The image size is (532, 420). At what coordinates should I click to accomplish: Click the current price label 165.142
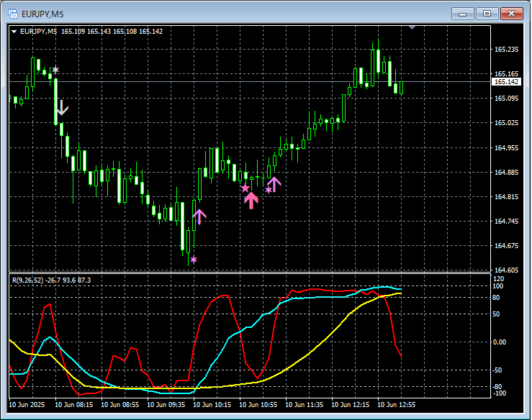506,82
